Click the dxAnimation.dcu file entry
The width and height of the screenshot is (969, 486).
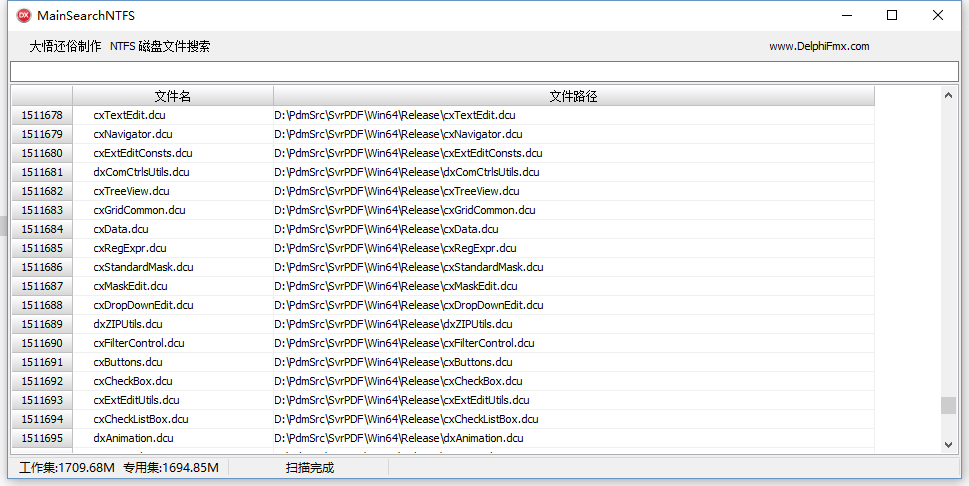point(133,438)
